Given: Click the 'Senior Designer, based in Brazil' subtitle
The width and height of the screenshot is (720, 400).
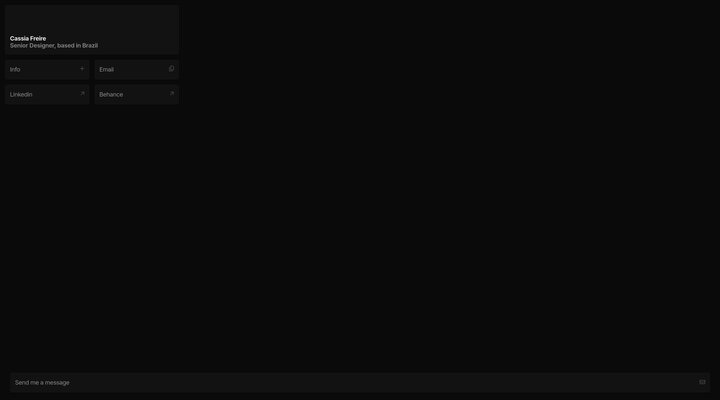Looking at the screenshot, I should (x=54, y=45).
